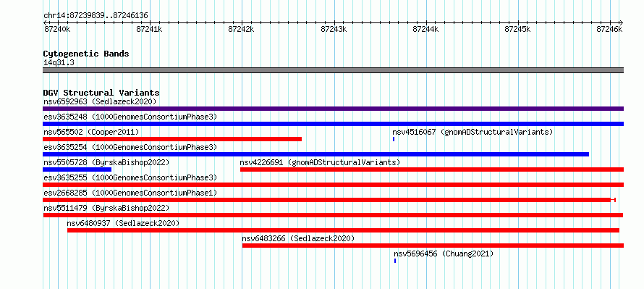Click the red nsv6480937 variant bar
This screenshot has width=644, height=289.
[x=344, y=230]
